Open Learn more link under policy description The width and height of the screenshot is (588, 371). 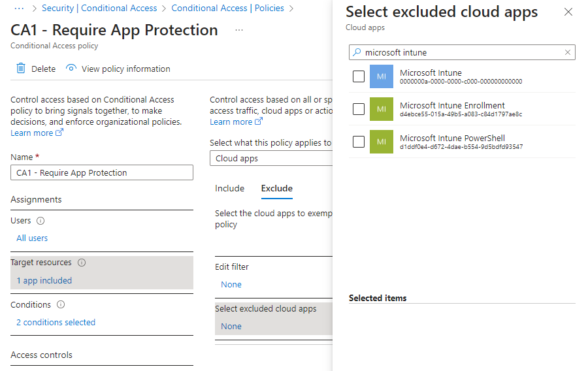tap(37, 133)
